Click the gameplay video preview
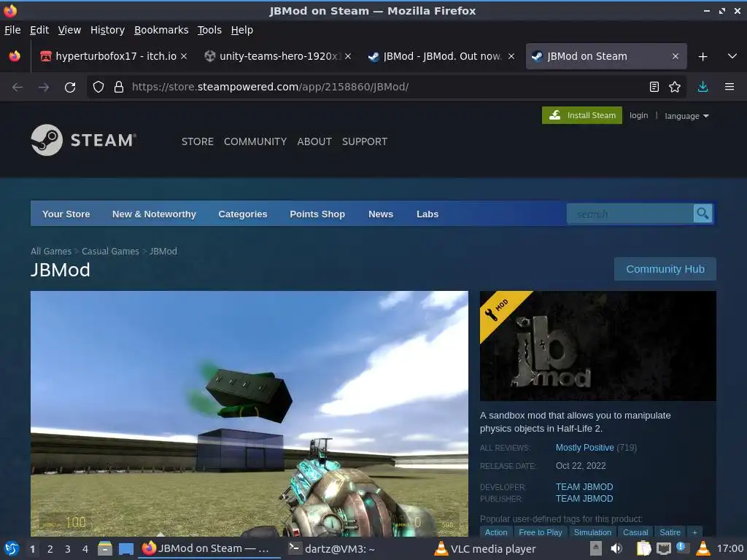This screenshot has height=560, width=747. pyautogui.click(x=249, y=413)
